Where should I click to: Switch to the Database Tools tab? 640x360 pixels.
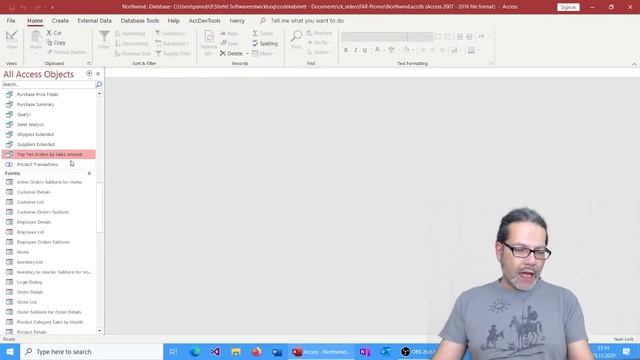(140, 20)
